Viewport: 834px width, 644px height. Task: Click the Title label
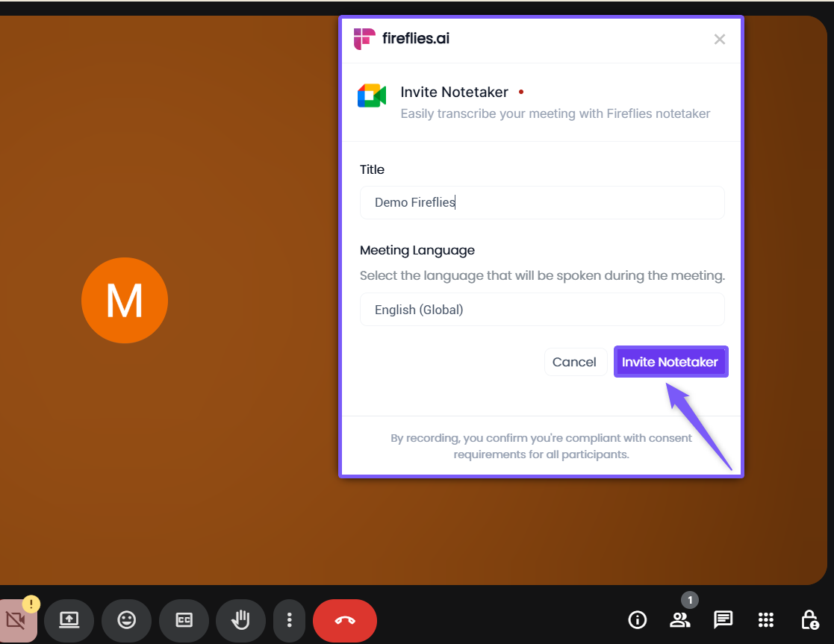(x=372, y=169)
